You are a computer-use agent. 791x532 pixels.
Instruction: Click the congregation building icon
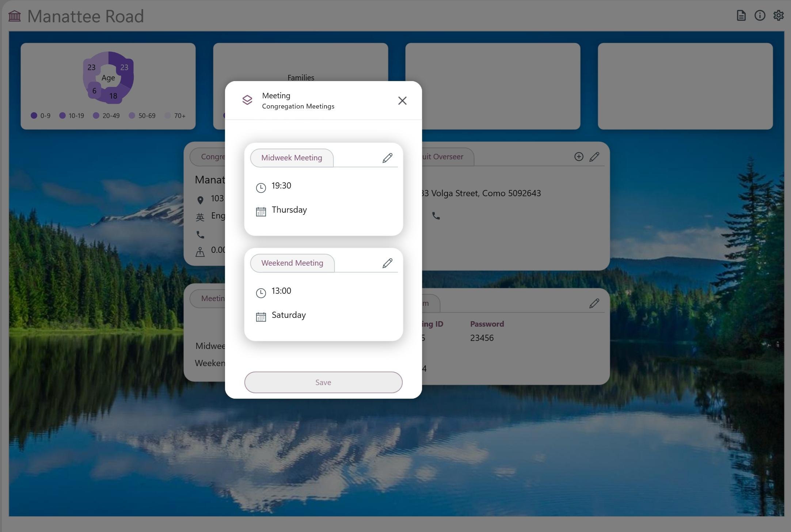[15, 16]
